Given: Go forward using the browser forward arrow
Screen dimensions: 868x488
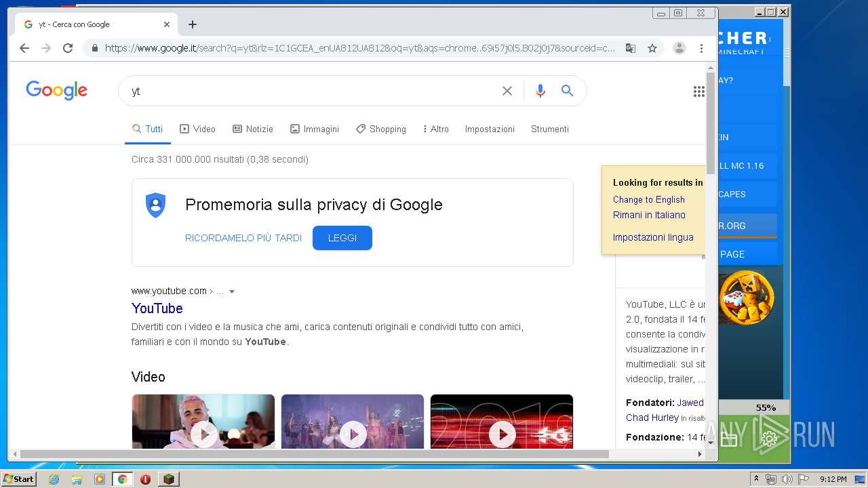Looking at the screenshot, I should (x=46, y=48).
